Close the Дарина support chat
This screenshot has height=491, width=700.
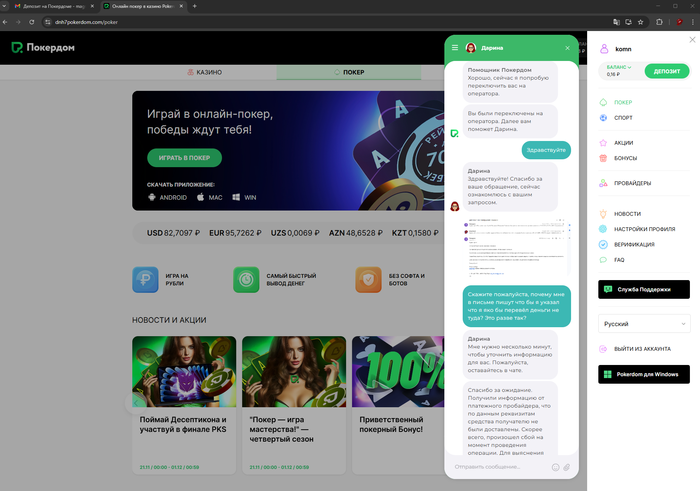click(x=567, y=48)
